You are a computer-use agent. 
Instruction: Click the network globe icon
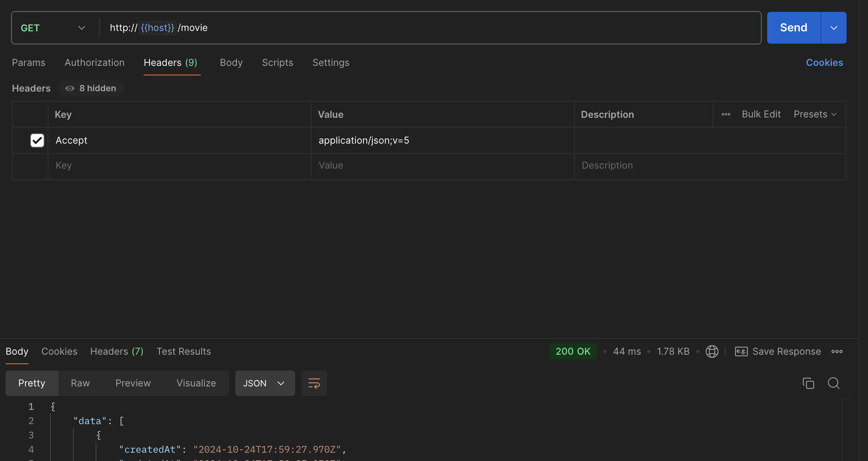click(x=712, y=352)
